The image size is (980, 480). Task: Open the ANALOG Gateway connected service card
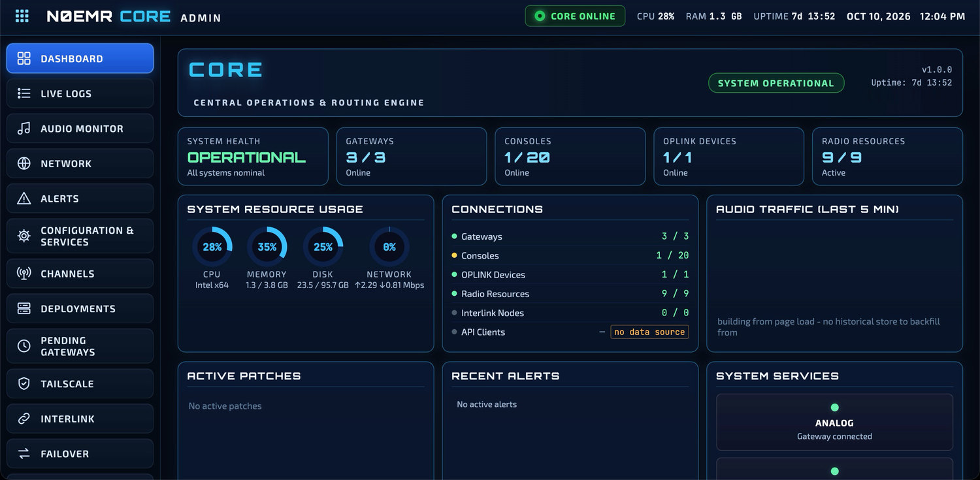pos(834,422)
